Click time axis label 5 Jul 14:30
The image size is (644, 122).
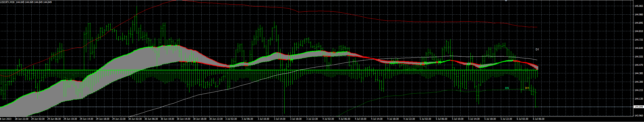474,119
